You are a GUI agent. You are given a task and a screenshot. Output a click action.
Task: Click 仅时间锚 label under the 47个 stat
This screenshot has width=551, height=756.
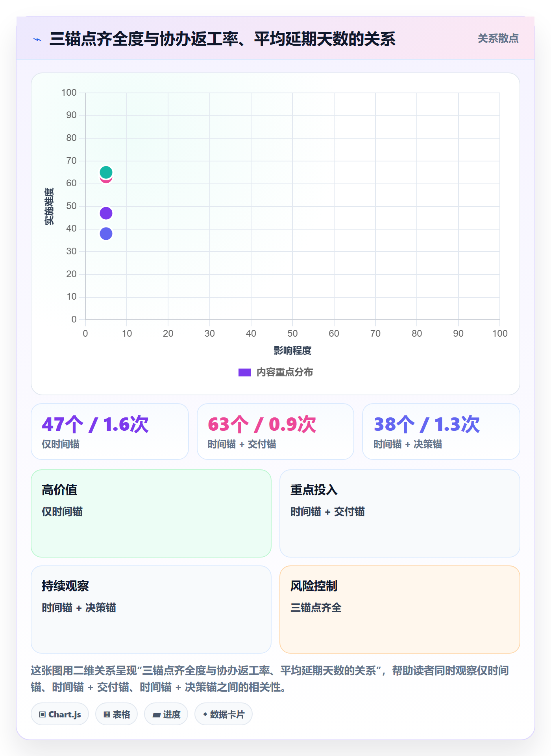(61, 444)
